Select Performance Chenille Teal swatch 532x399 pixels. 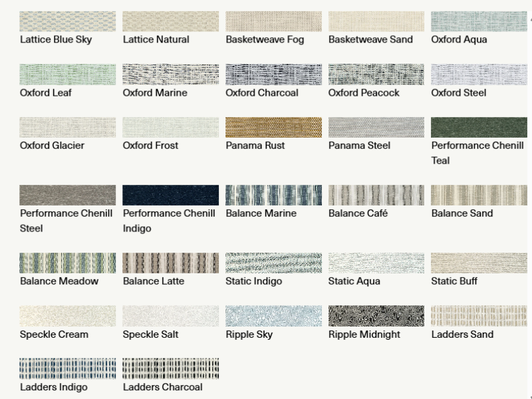[x=479, y=127]
